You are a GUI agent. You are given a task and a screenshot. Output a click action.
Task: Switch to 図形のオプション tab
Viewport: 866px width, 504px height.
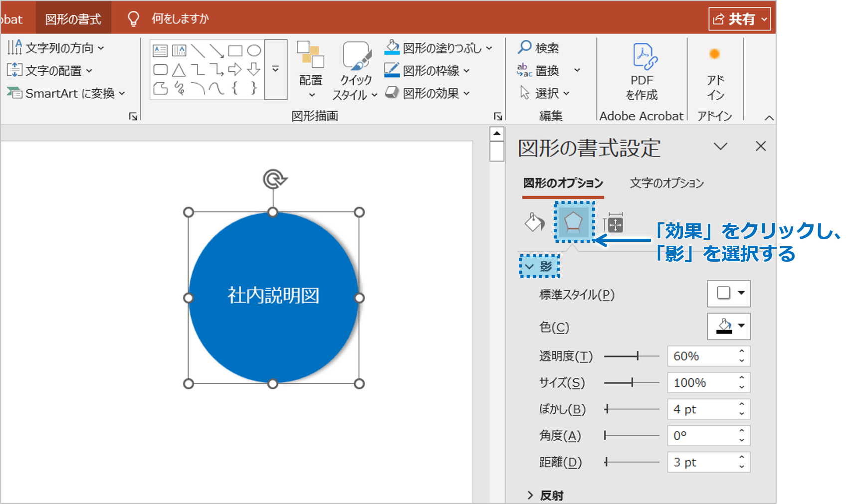pyautogui.click(x=563, y=183)
